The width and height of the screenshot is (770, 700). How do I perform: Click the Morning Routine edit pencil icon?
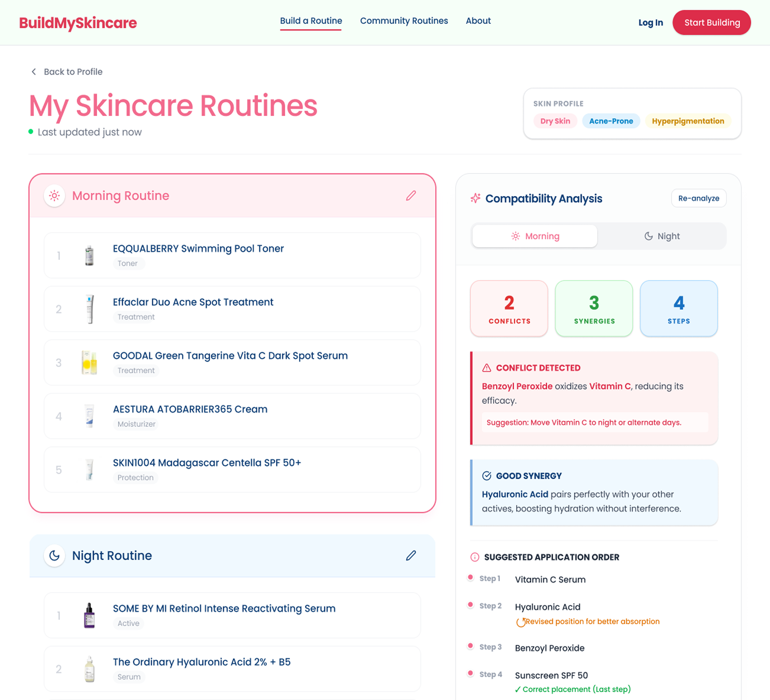pyautogui.click(x=411, y=196)
